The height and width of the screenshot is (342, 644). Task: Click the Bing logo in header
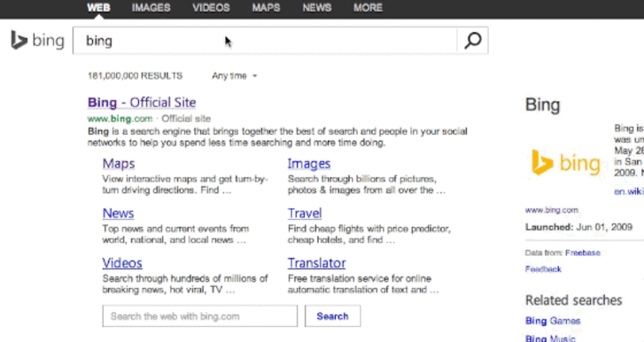pos(37,40)
